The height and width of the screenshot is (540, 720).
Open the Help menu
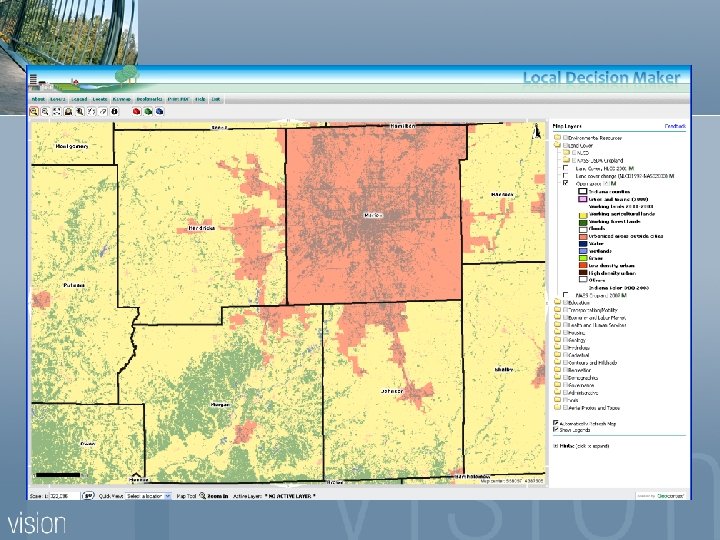(x=200, y=99)
